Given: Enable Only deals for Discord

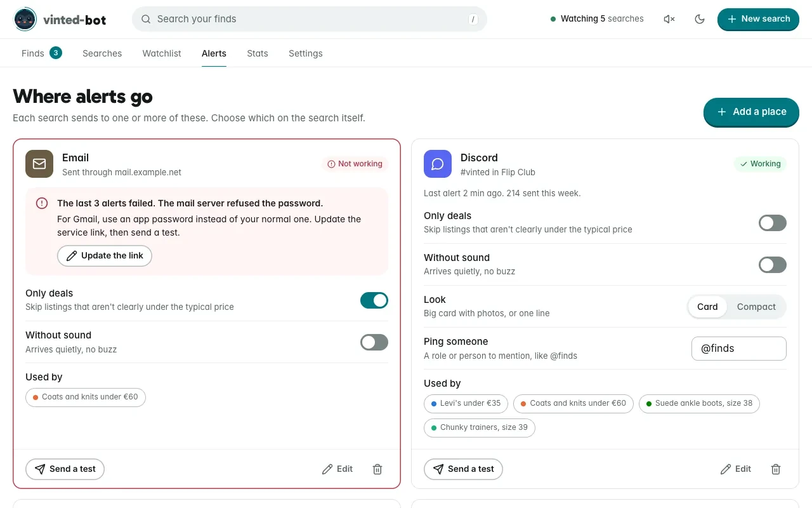Looking at the screenshot, I should [x=773, y=223].
